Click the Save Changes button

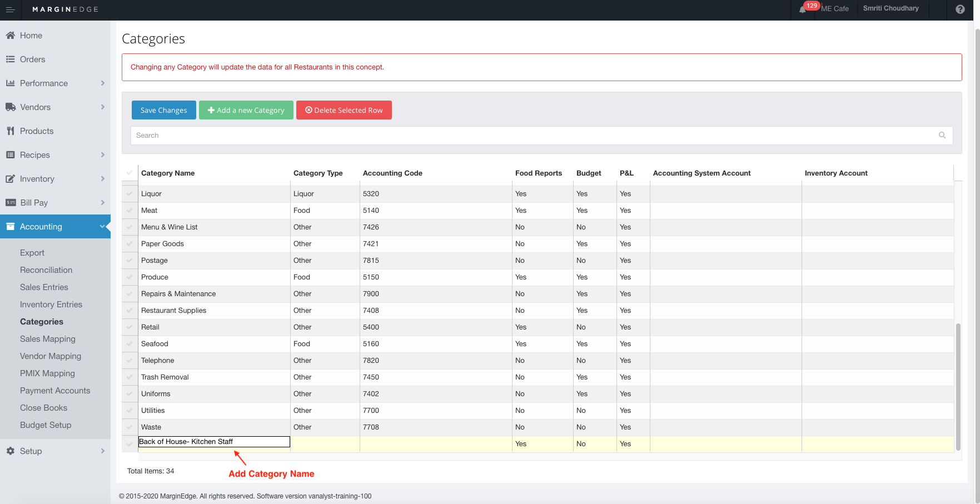coord(164,110)
